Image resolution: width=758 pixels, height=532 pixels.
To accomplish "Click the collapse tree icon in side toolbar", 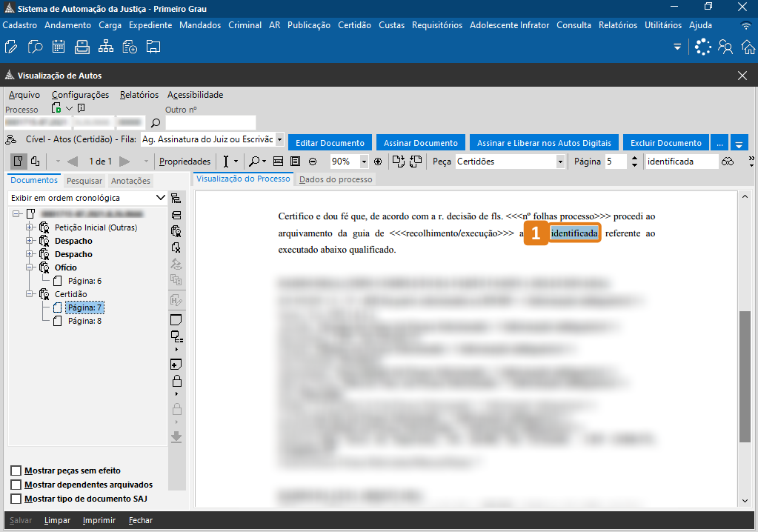I will click(x=176, y=215).
